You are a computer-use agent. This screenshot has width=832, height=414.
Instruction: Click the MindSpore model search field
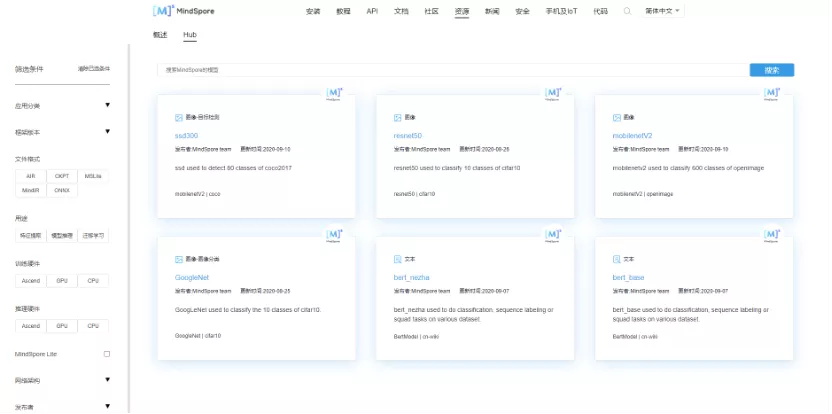[450, 70]
